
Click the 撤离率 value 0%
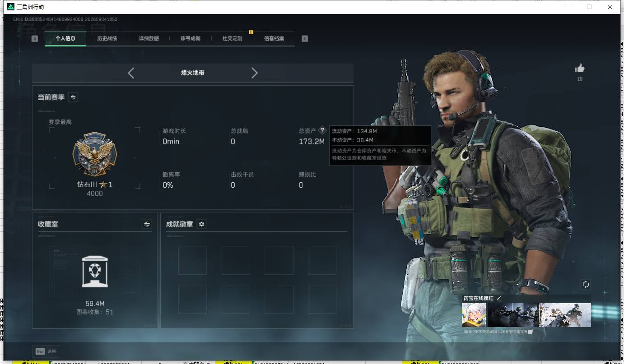[x=168, y=185]
